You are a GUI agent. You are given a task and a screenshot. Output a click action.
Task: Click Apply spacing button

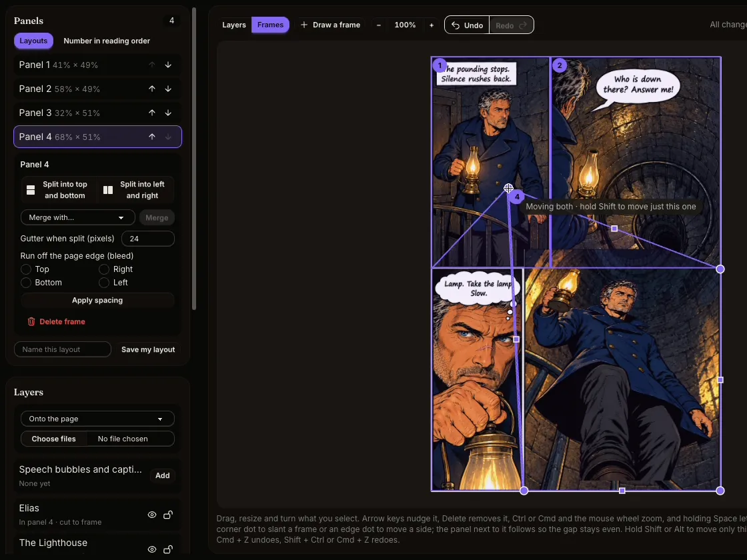pos(97,300)
